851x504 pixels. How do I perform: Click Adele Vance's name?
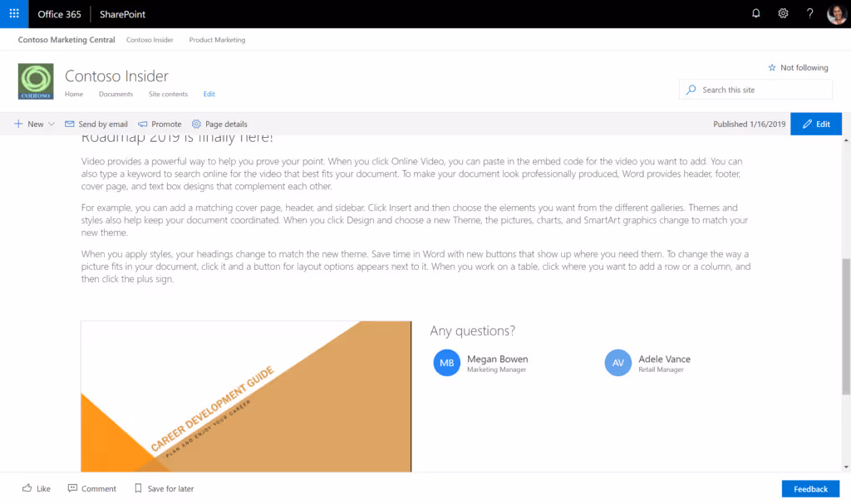coord(664,359)
